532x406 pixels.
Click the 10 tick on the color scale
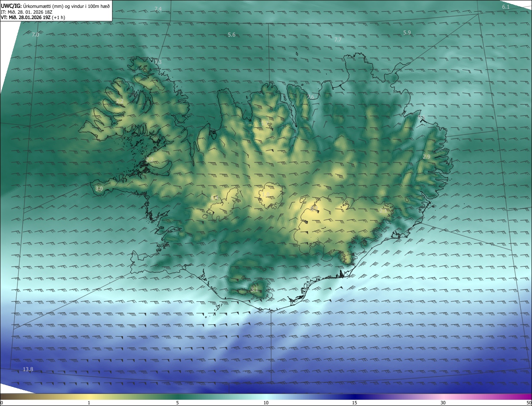(266, 403)
